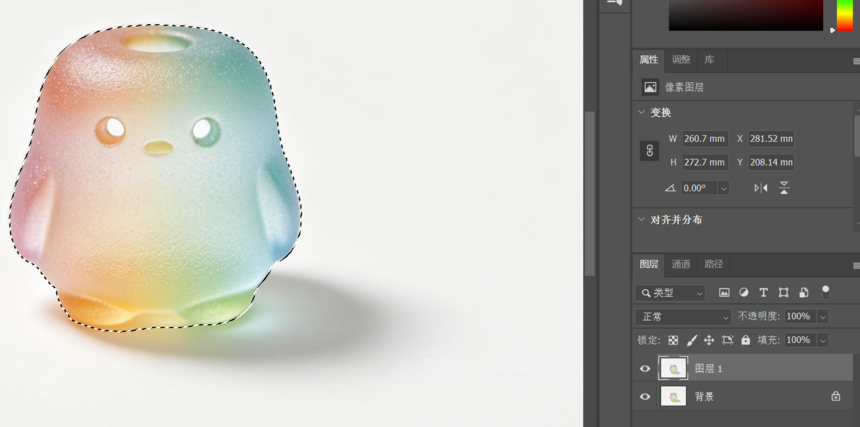Click in the Y position field
Viewport: 860px width, 427px height.
click(x=771, y=162)
